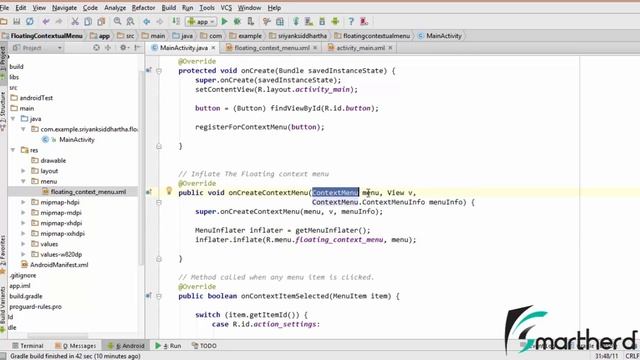Click the Paste icon in toolbar
640x360 pixels.
point(101,22)
